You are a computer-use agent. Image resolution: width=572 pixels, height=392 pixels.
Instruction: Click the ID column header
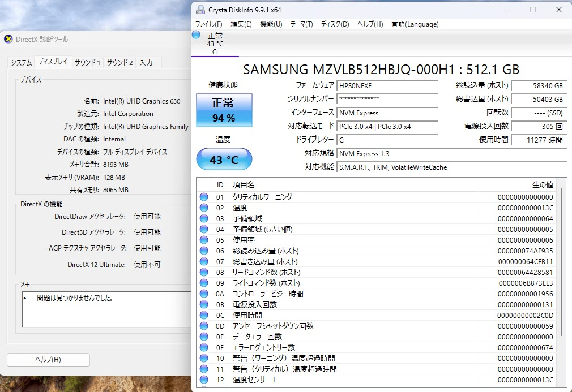click(x=220, y=185)
